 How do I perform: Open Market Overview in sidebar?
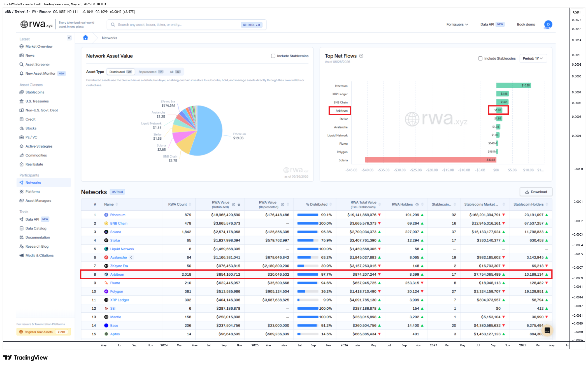coord(39,46)
